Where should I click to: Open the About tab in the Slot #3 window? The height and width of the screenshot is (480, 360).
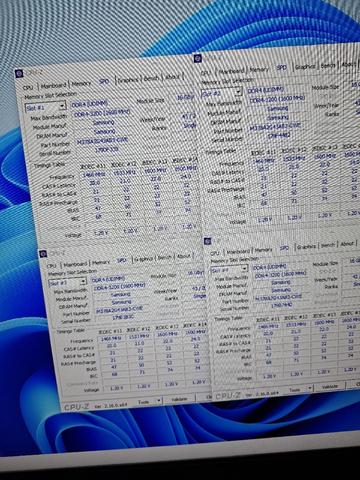click(183, 256)
